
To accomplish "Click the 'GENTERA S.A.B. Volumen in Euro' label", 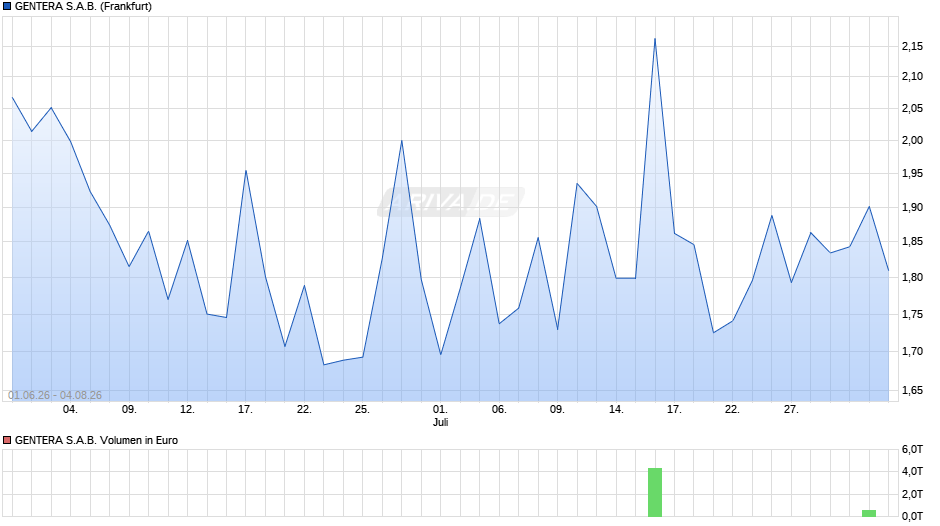I will [x=97, y=440].
